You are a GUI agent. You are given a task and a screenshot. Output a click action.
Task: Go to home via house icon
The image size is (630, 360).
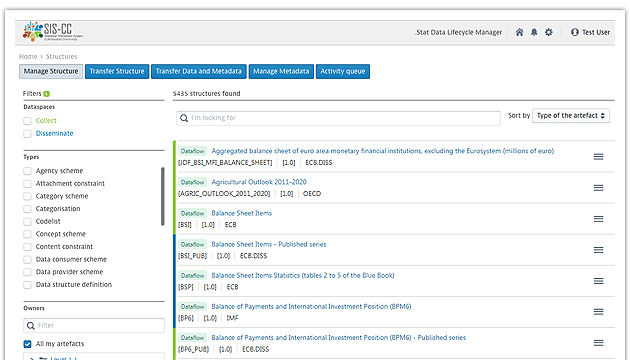pyautogui.click(x=520, y=32)
